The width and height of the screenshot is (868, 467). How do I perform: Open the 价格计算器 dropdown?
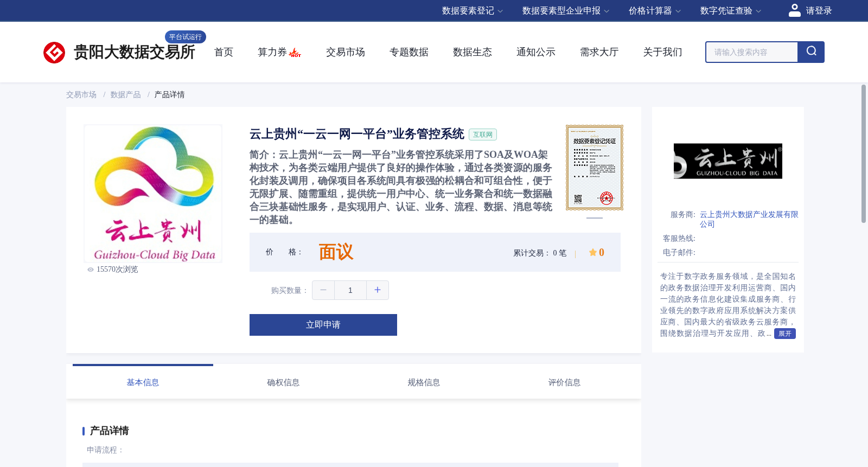coord(655,11)
